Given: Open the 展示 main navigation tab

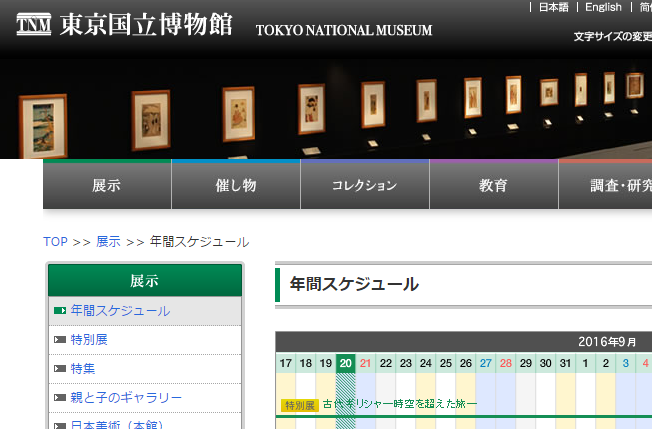Looking at the screenshot, I should point(107,185).
